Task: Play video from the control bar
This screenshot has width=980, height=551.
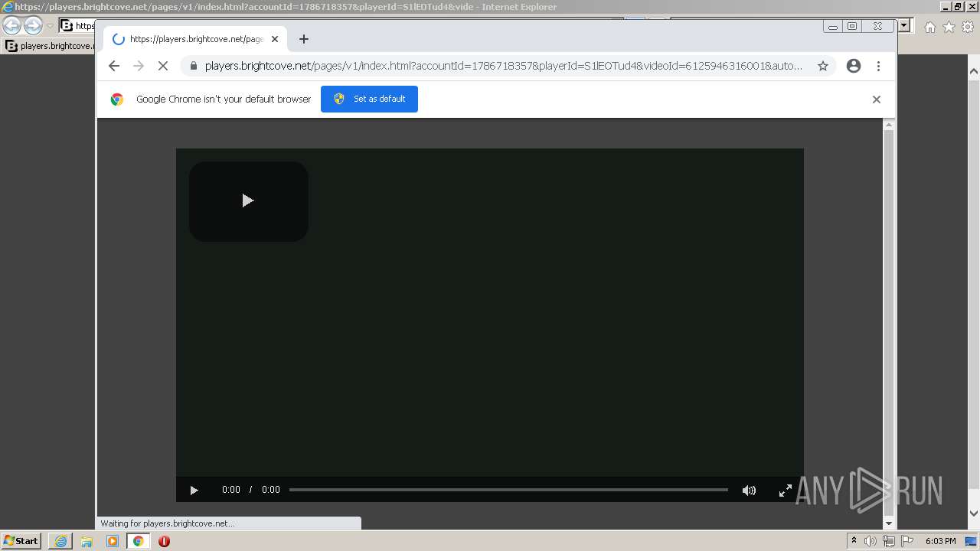Action: [194, 491]
